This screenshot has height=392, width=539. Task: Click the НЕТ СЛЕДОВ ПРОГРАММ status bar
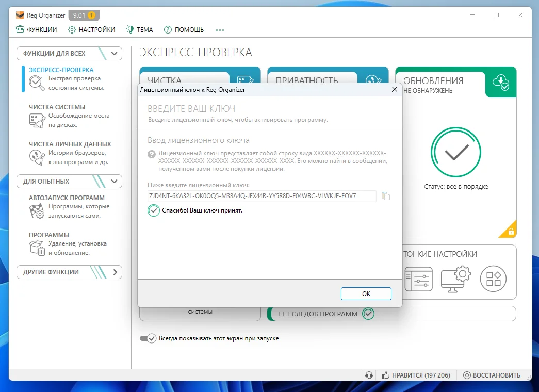point(391,314)
